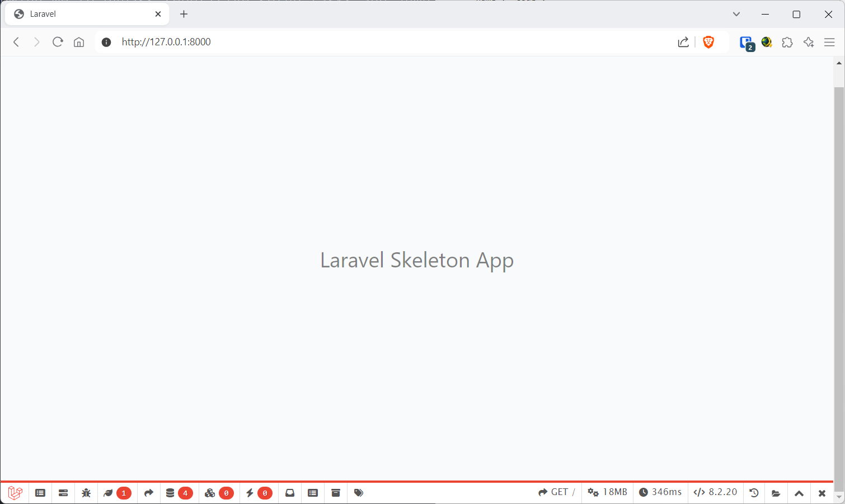Open the tab search dropdown chevron
Image resolution: width=845 pixels, height=504 pixels.
coord(736,14)
